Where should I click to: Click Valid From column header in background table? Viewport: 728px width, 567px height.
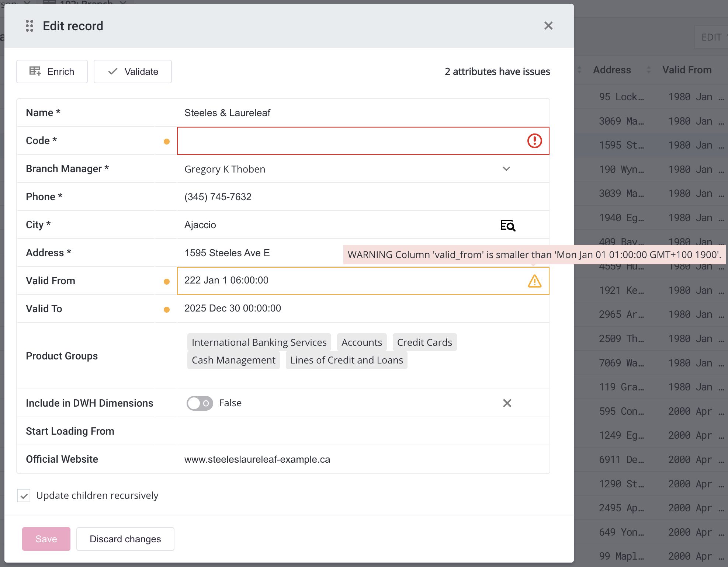tap(687, 70)
